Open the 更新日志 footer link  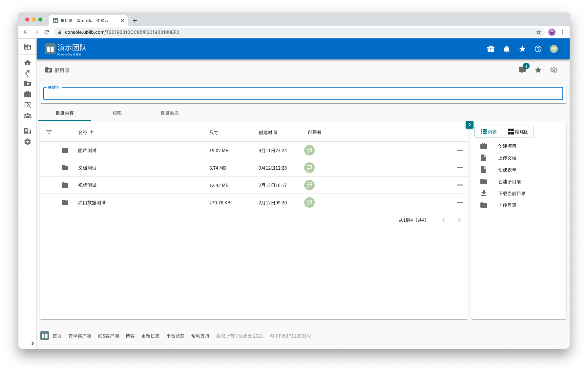click(150, 336)
